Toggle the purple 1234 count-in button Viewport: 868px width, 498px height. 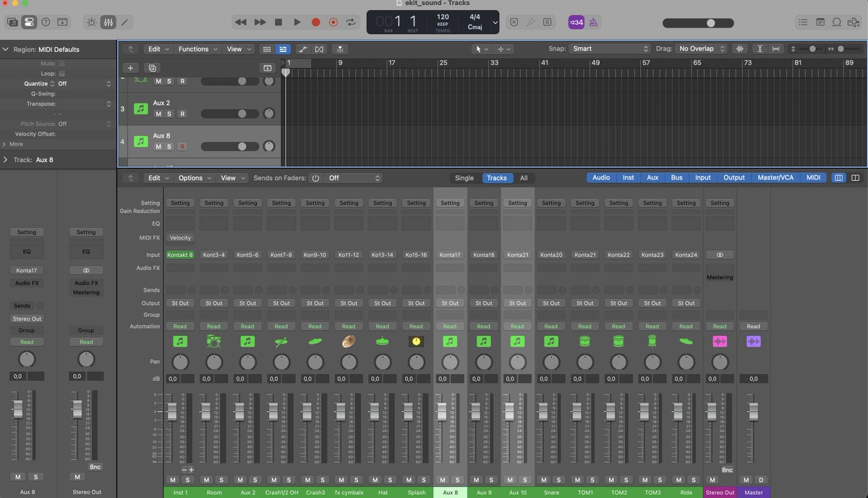(x=576, y=22)
